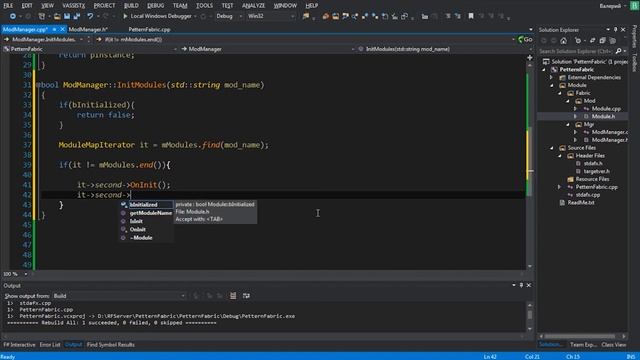Open the Win32 platform dropdown
Viewport: 640px width, 360px height.
271,16
